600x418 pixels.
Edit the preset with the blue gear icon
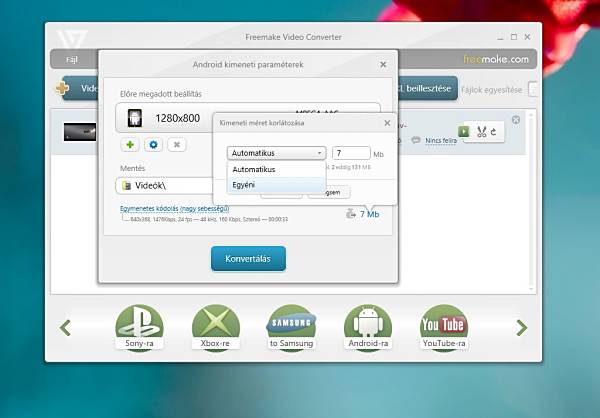(153, 145)
